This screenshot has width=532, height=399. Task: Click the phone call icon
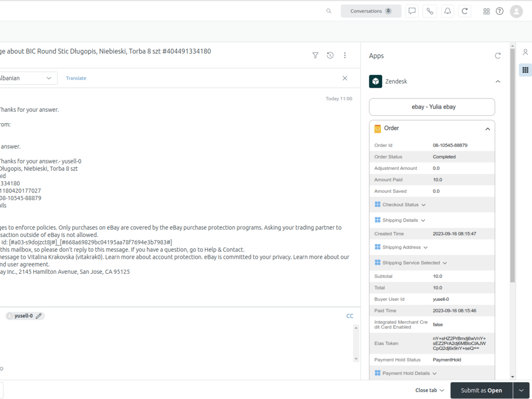(430, 11)
